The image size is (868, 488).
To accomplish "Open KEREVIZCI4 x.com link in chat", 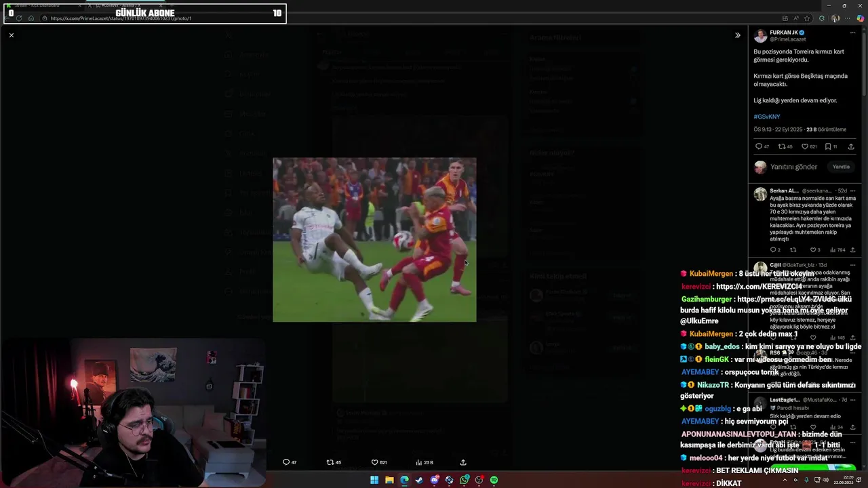I will pyautogui.click(x=759, y=287).
